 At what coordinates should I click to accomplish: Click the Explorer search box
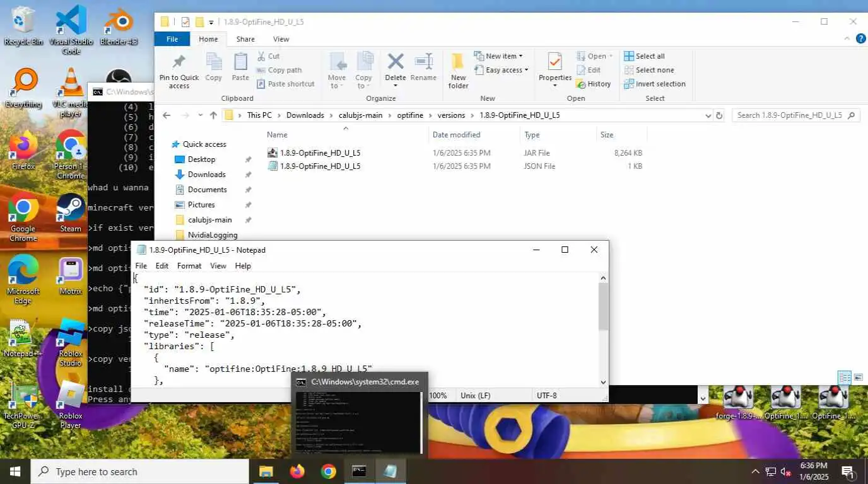tap(796, 115)
